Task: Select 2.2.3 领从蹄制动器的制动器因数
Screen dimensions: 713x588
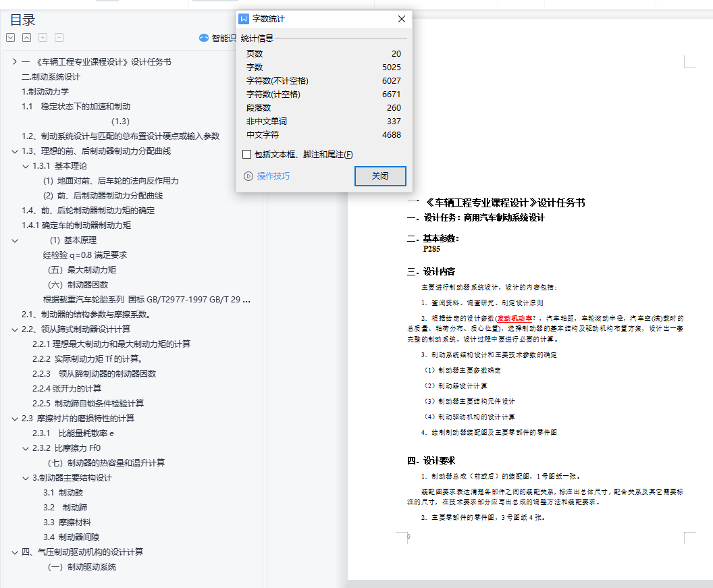Action: [94, 374]
